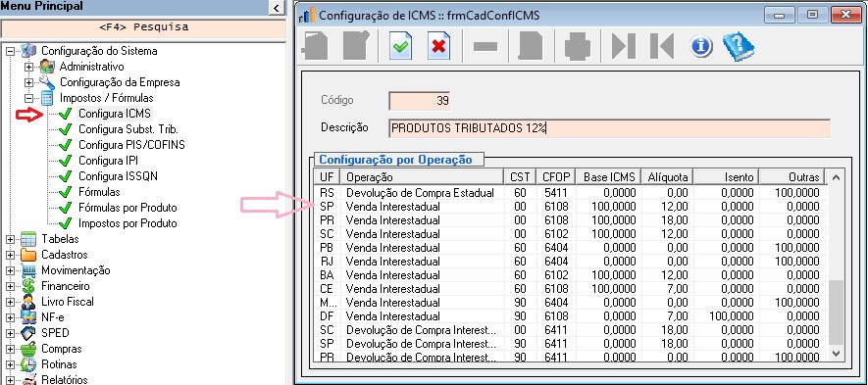Screen dimensions: 868x385
Task: Click the grid scroll down arrow
Action: click(x=836, y=353)
